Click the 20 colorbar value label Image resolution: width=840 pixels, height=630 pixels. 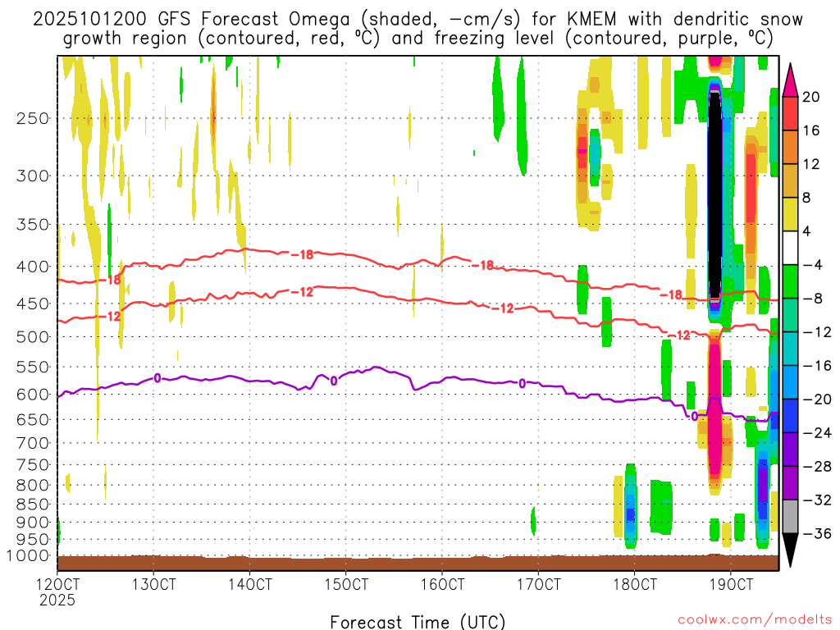(x=810, y=97)
